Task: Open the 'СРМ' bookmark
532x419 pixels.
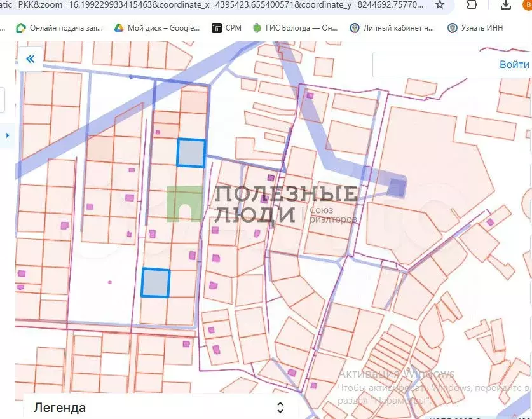Action: 226,28
